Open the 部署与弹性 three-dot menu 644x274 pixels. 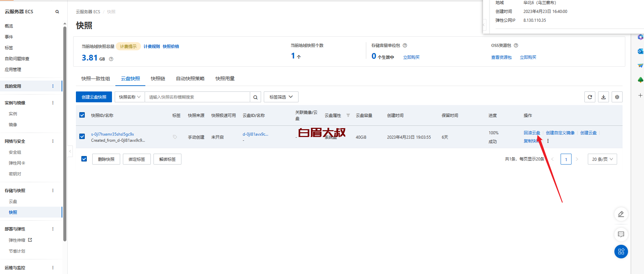[53, 229]
